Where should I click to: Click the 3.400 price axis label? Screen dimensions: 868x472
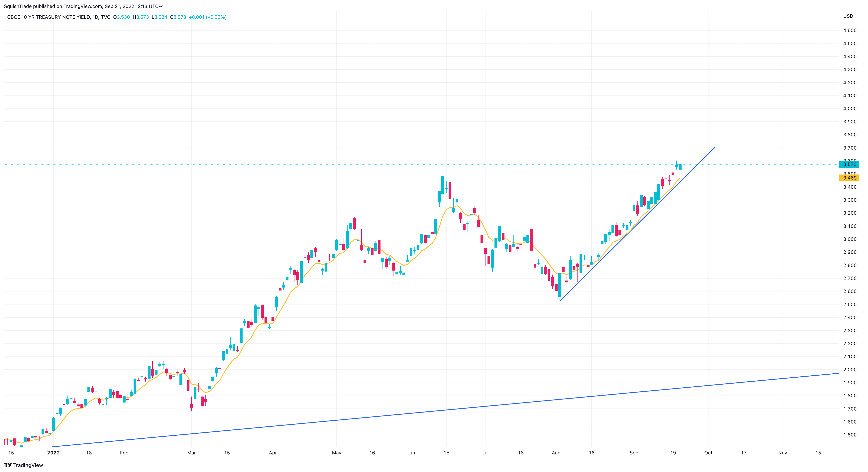[x=850, y=187]
